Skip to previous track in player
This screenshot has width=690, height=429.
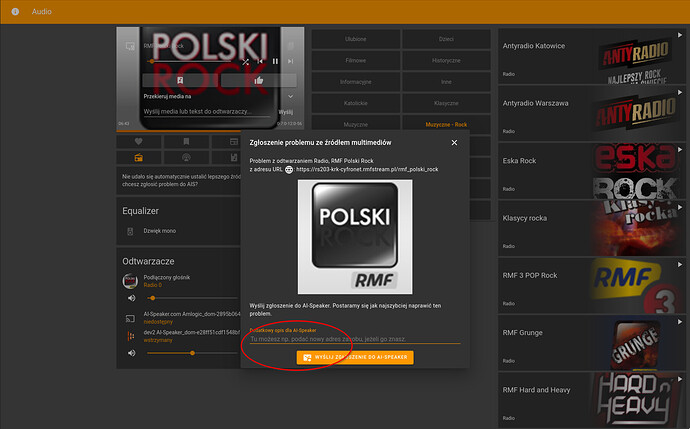click(x=260, y=62)
